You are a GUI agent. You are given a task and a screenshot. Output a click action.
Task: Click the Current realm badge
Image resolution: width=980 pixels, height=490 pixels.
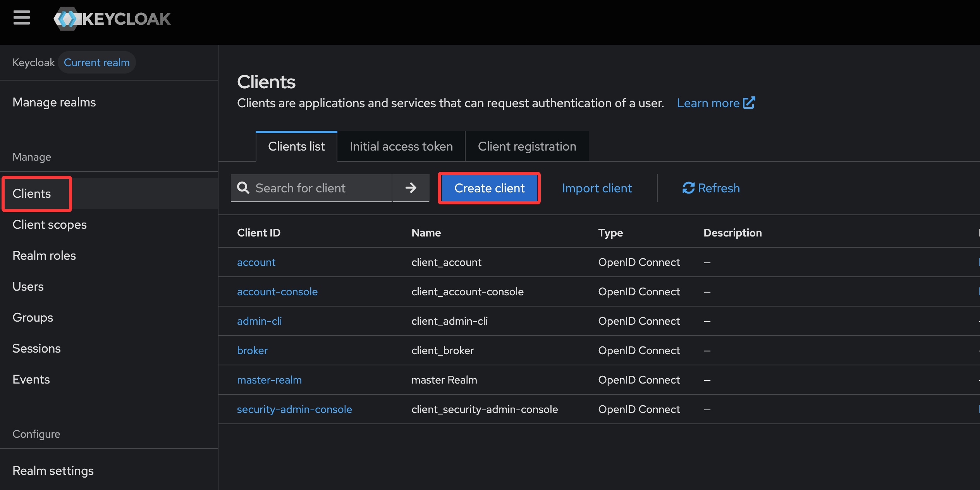point(97,62)
